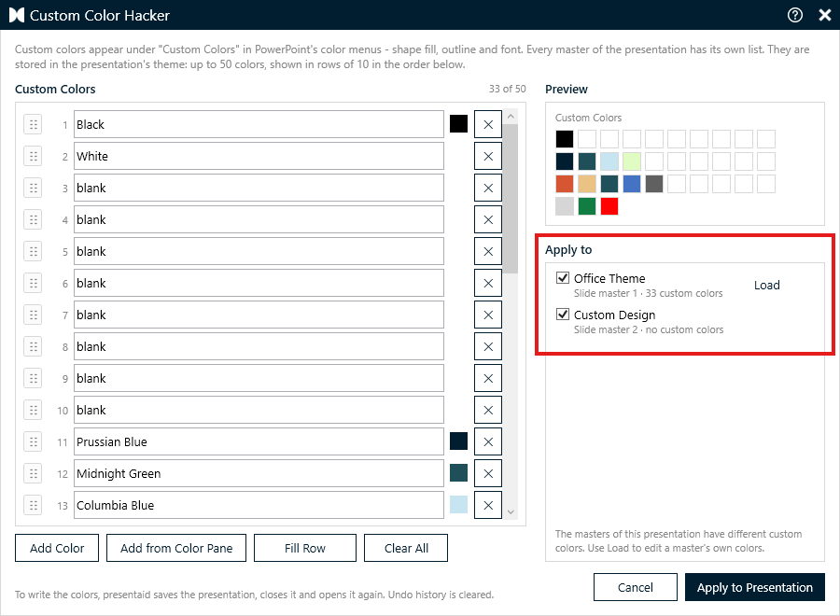Remove the Prussian Blue color
840x616 pixels.
488,441
